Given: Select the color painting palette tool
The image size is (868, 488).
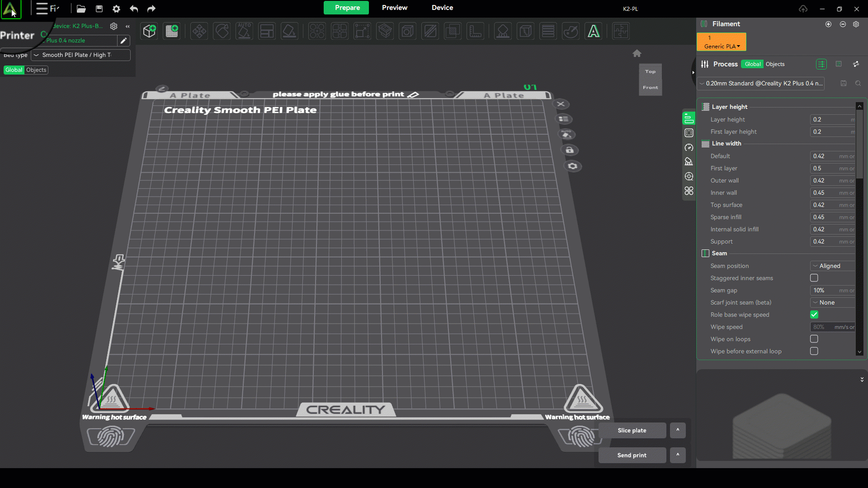Looking at the screenshot, I should pyautogui.click(x=571, y=31).
